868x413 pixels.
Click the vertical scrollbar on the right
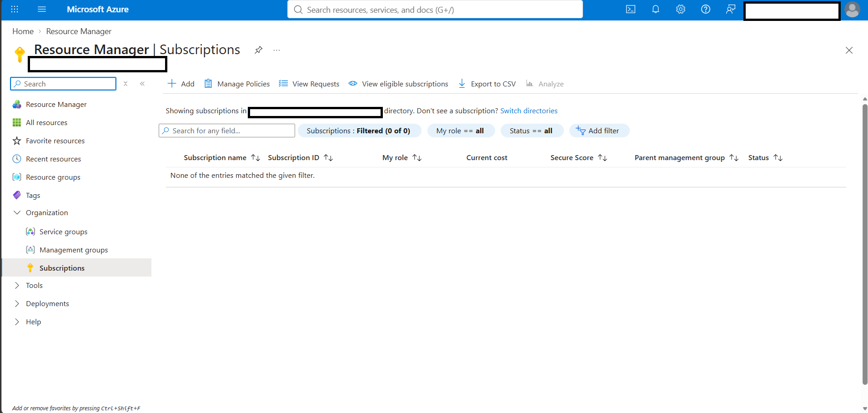coord(865,244)
